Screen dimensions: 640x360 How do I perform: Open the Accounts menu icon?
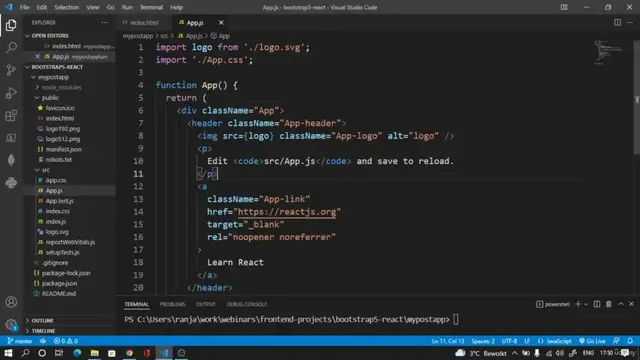pos(11,302)
